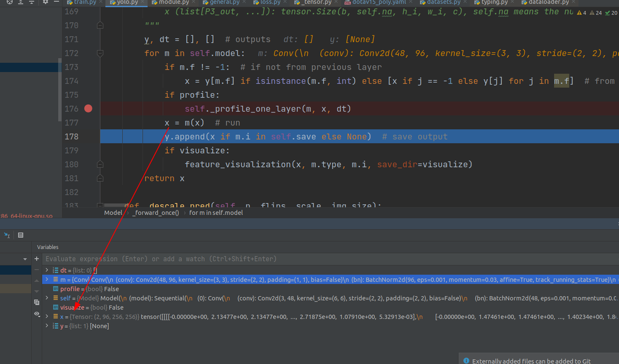Screen dimensions: 619x364
Task: Click the Model breadcrumb
Action: 113,213
